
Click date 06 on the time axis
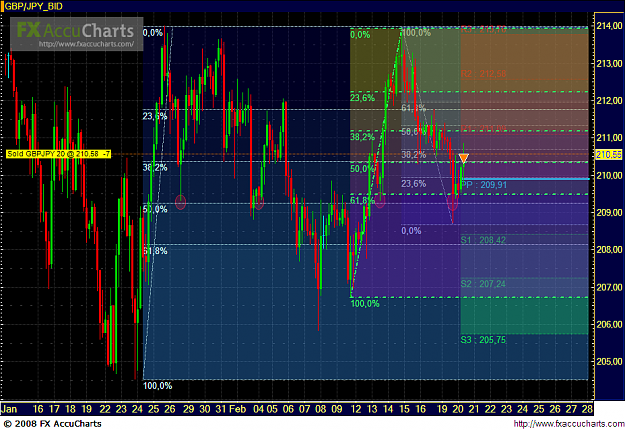click(x=288, y=409)
